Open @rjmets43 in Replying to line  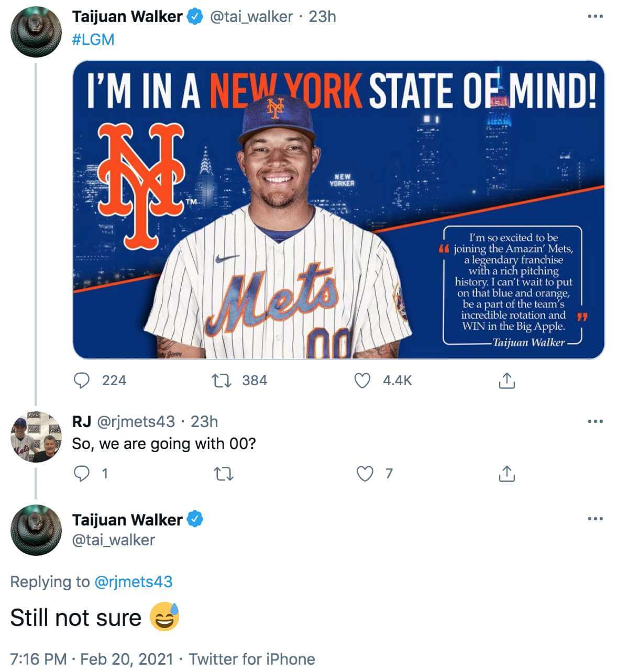(x=133, y=581)
